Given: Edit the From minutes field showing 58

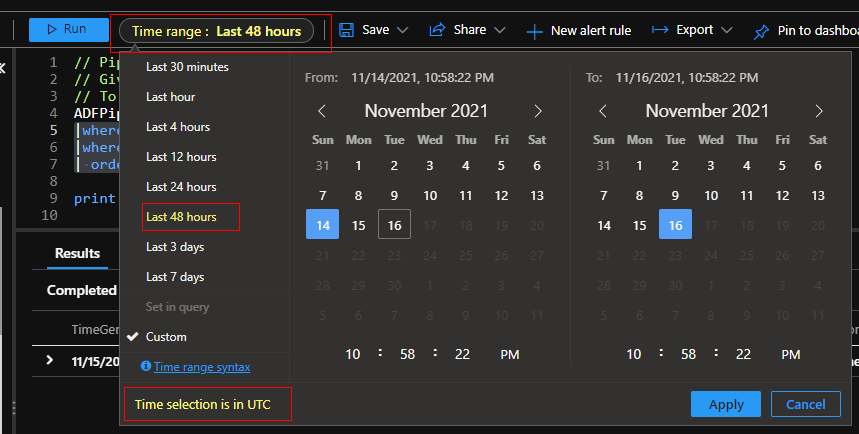Looking at the screenshot, I should 408,355.
